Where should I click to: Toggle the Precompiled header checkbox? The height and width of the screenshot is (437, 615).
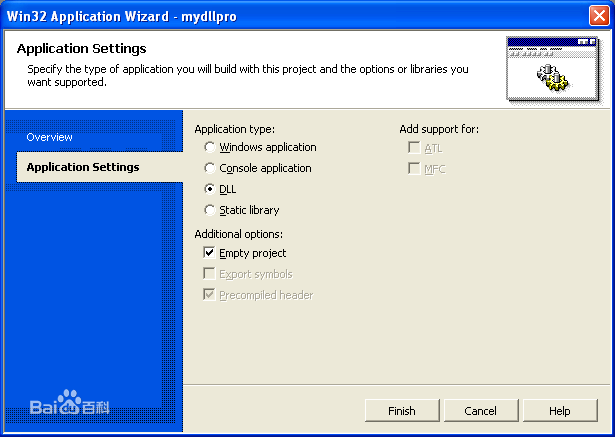(x=209, y=294)
